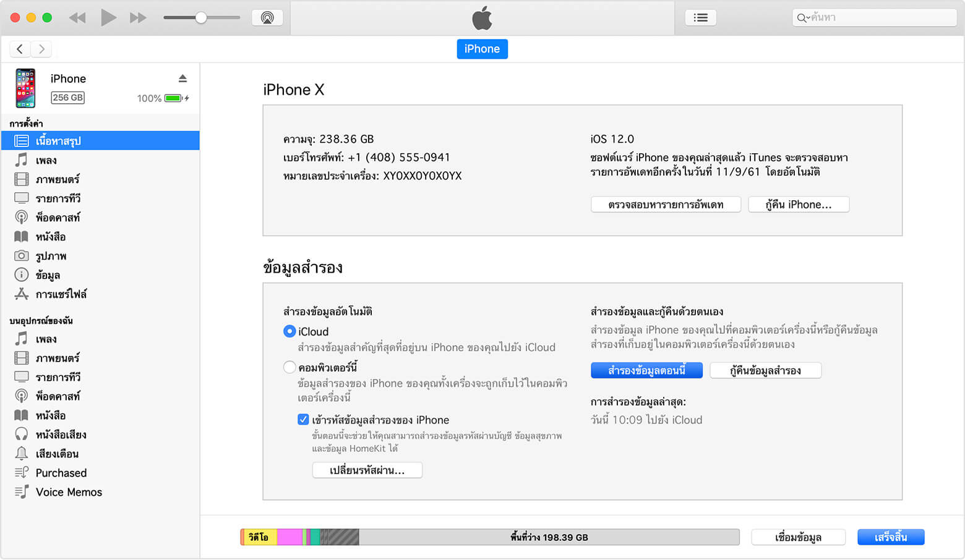Click the iPhone tab at top
The width and height of the screenshot is (965, 560).
[x=482, y=49]
